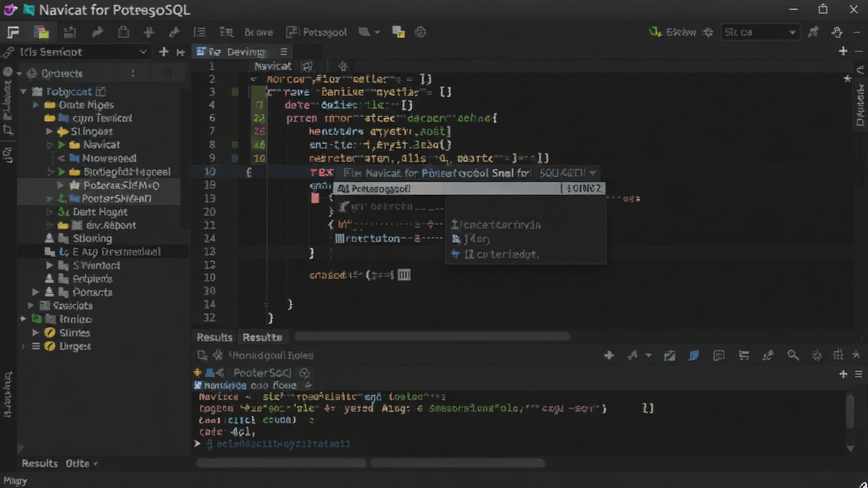Click the colorful folder icon in main toolbar
The image size is (868, 488).
pyautogui.click(x=41, y=32)
